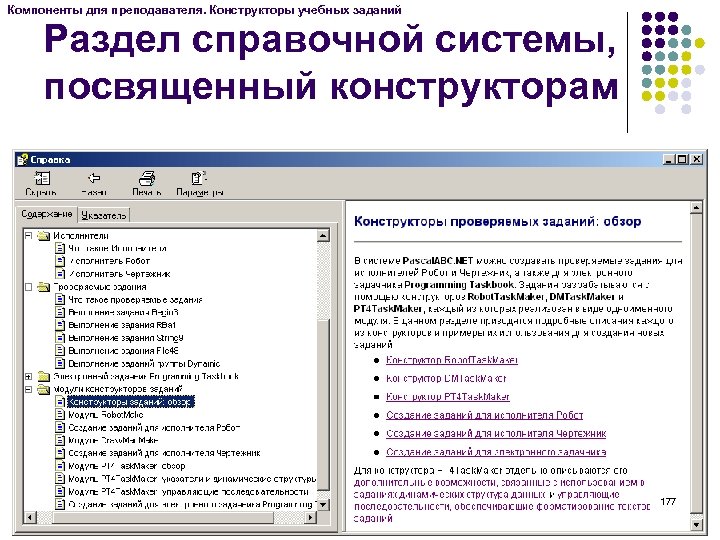Click topic pane scrollbar down arrow
This screenshot has width=720, height=540.
pos(696,524)
